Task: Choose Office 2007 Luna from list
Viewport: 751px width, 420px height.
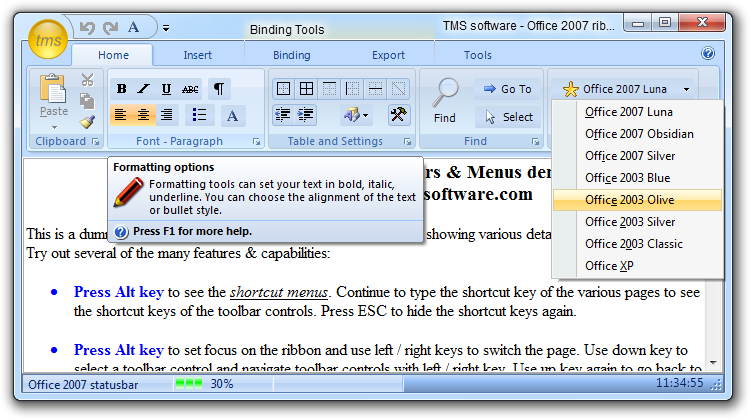Action: click(637, 112)
